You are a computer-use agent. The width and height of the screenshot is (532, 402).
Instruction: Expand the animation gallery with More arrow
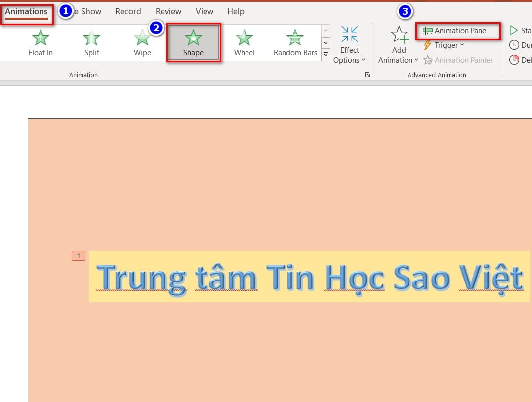click(326, 55)
